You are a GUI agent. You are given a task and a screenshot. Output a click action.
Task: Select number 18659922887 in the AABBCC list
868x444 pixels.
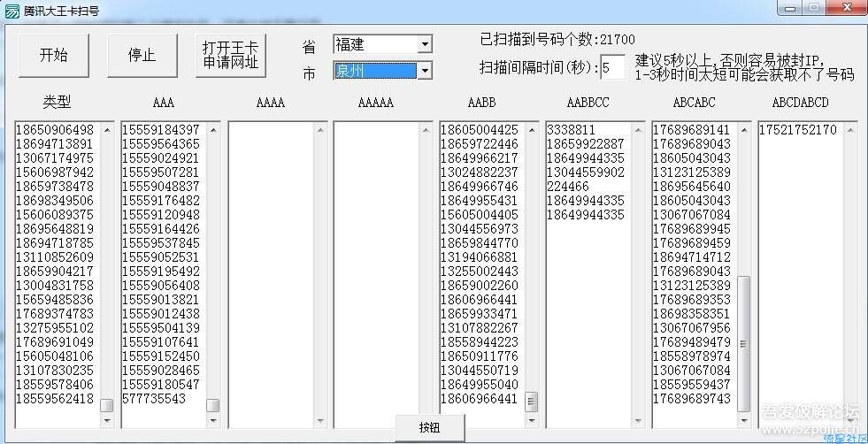point(587,144)
